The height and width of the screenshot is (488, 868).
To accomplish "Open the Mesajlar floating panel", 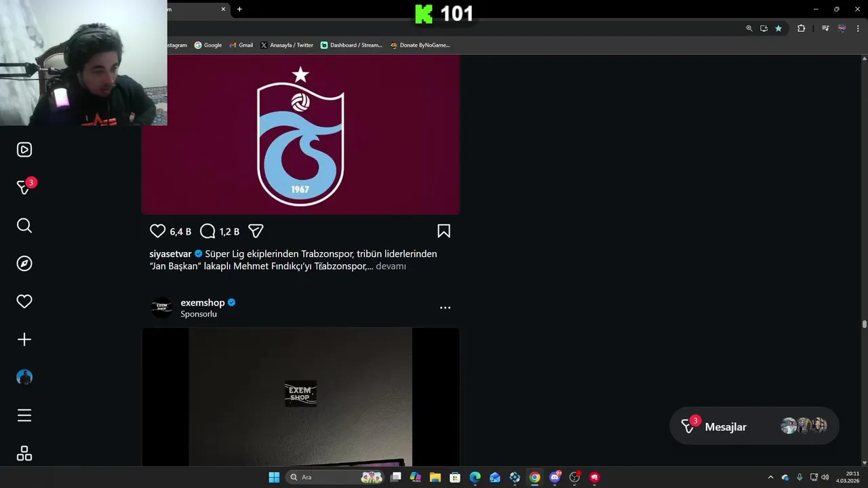I will click(754, 426).
